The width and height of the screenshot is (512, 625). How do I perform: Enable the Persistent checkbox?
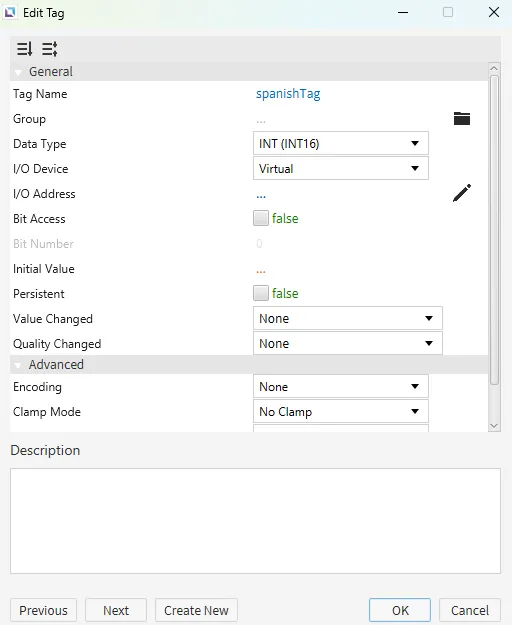click(261, 293)
